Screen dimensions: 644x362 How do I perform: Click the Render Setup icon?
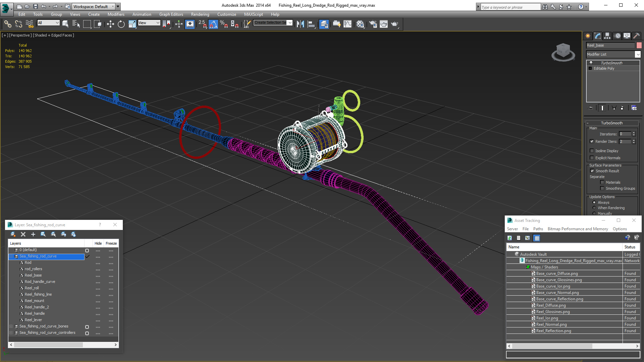tap(373, 24)
